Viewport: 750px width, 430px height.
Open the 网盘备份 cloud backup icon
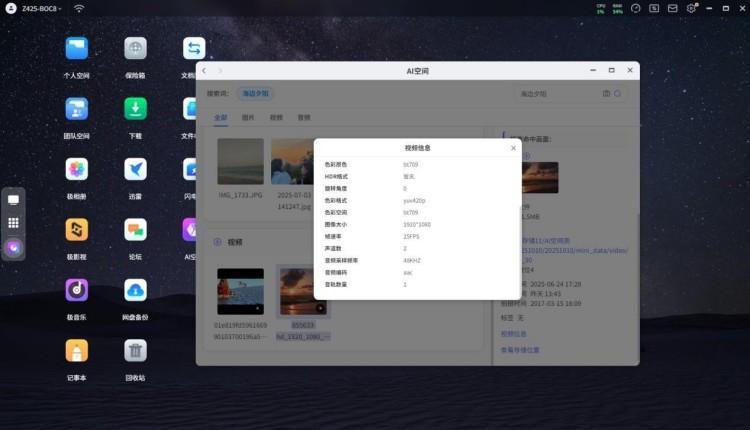pyautogui.click(x=135, y=290)
